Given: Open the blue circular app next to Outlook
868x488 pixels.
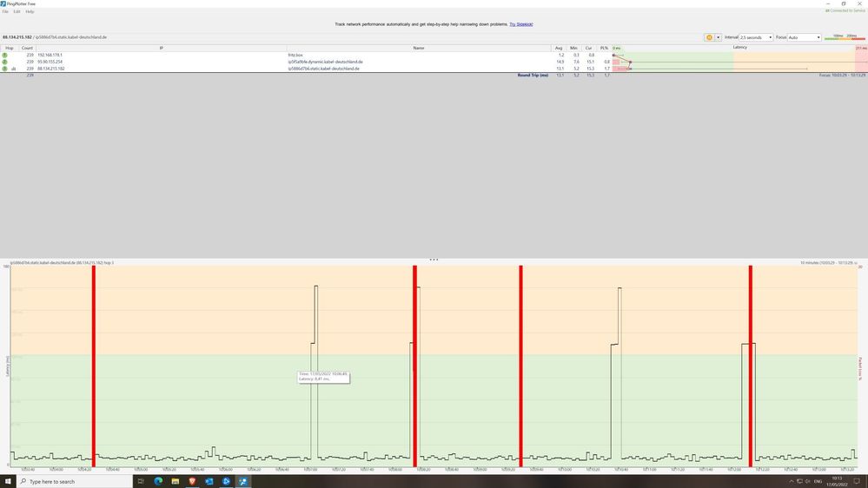Looking at the screenshot, I should 227,481.
